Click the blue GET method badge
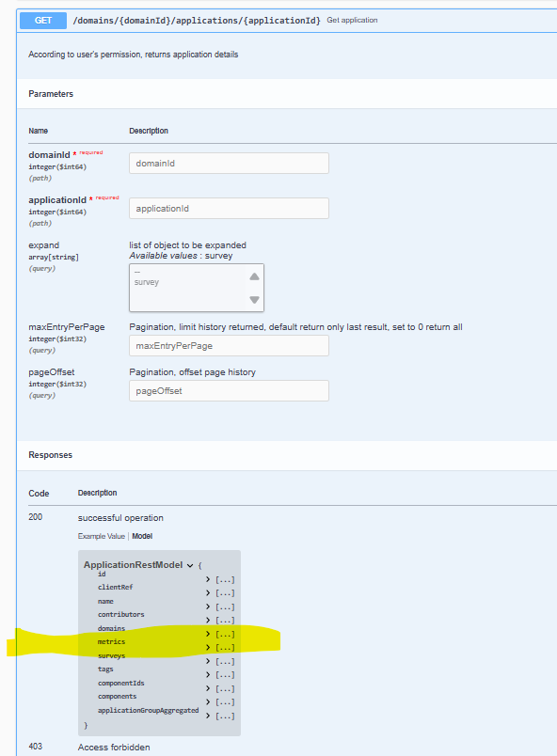Image resolution: width=557 pixels, height=756 pixels. 43,21
